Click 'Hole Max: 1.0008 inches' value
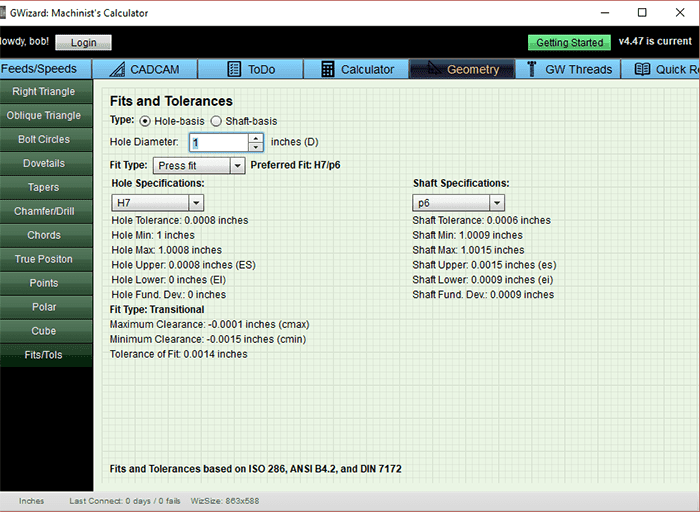Screen dimensions: 700x512 (166, 250)
